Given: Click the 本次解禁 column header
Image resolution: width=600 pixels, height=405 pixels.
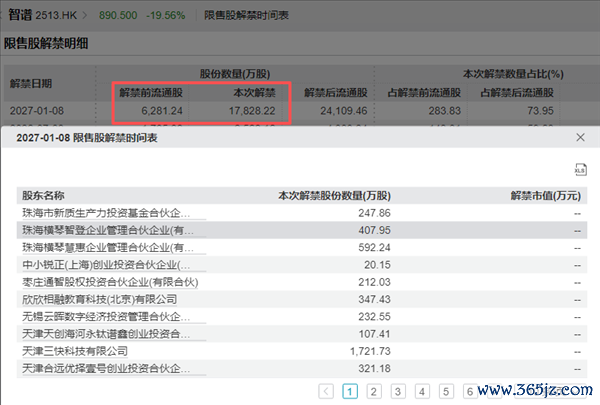Looking at the screenshot, I should pos(254,93).
